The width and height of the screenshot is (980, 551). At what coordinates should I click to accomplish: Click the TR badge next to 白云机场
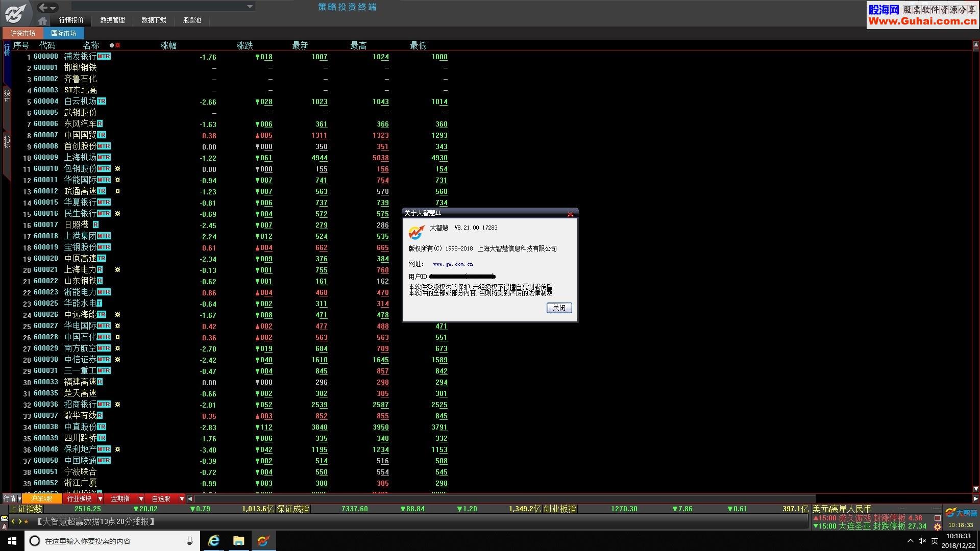click(x=102, y=102)
